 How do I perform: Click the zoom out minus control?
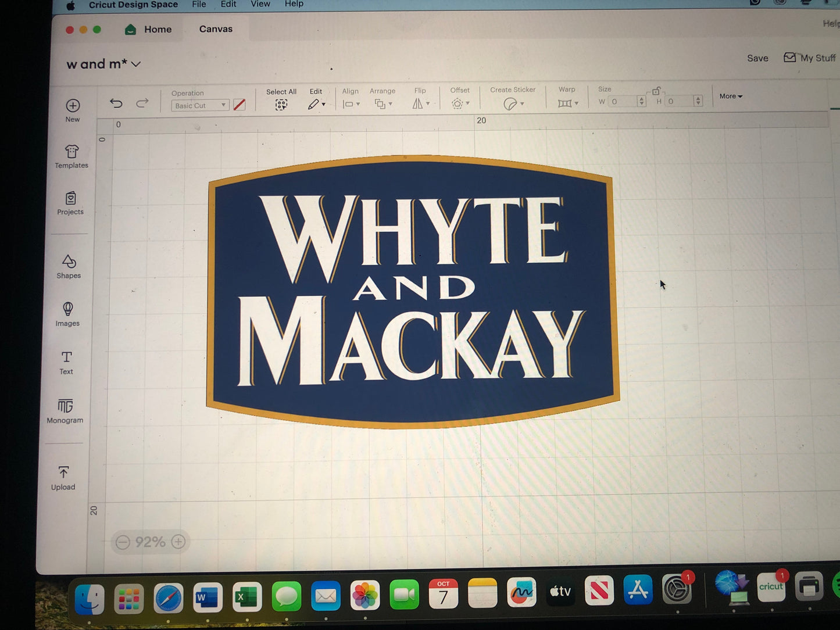pos(123,542)
